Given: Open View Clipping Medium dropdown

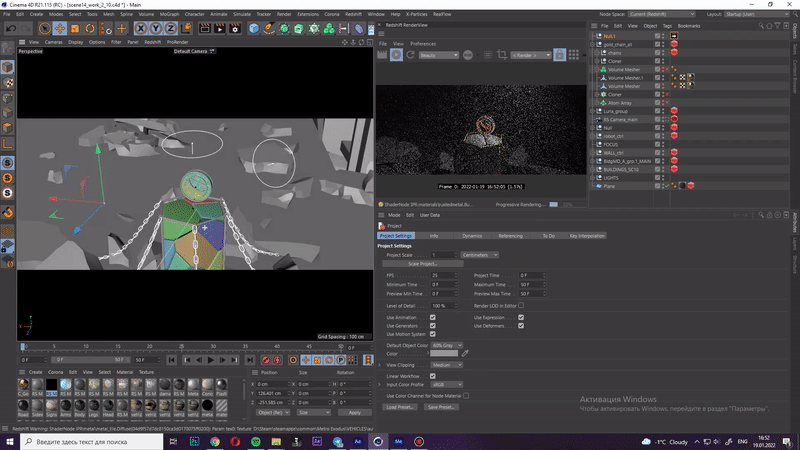Looking at the screenshot, I should (x=447, y=365).
